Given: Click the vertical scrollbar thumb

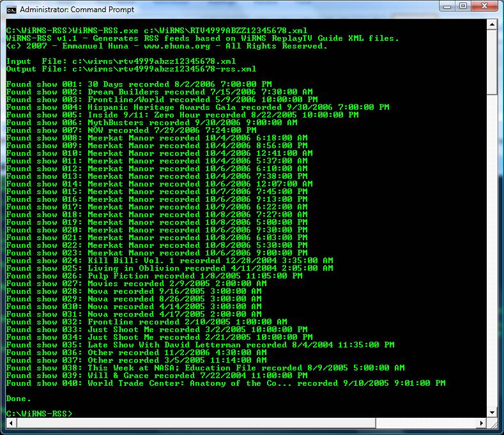Looking at the screenshot, I should 492,63.
